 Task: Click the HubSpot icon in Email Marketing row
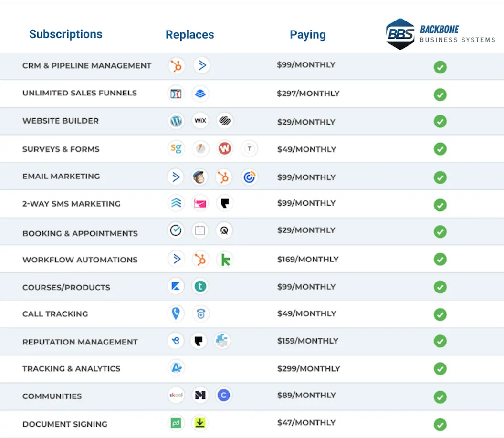point(224,177)
